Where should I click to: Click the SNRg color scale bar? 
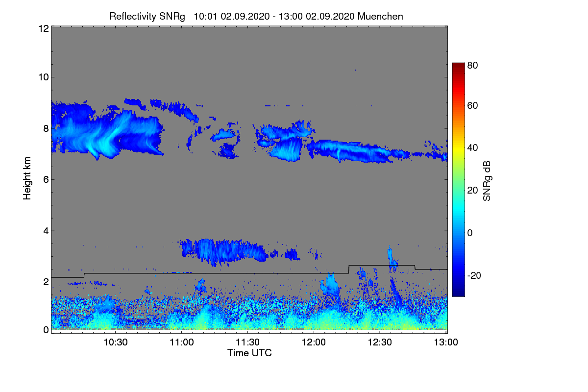tap(458, 179)
